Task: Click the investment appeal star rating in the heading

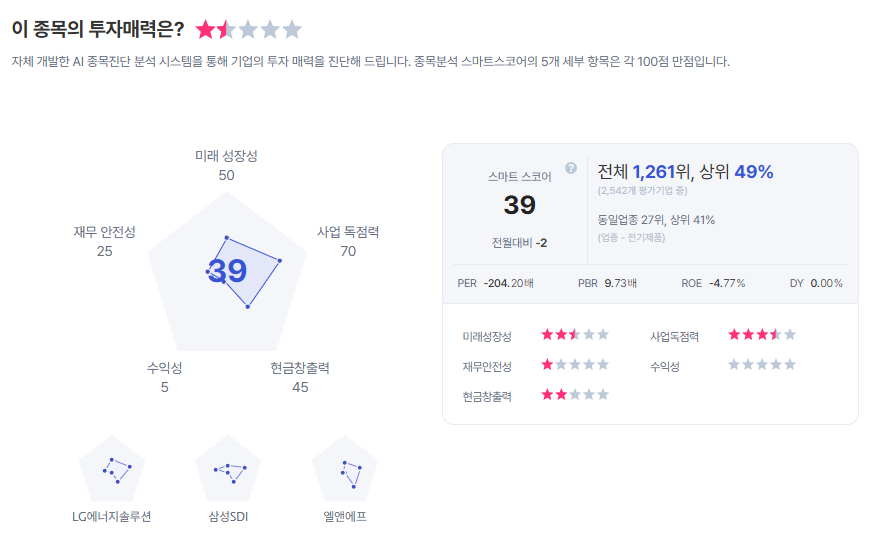Action: (x=248, y=30)
